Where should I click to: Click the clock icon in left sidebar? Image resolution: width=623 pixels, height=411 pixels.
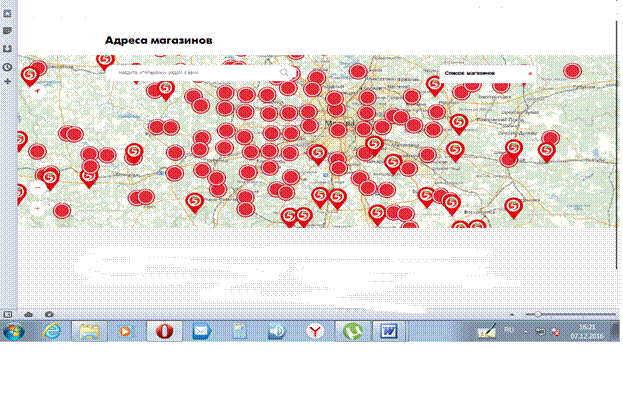click(x=7, y=66)
